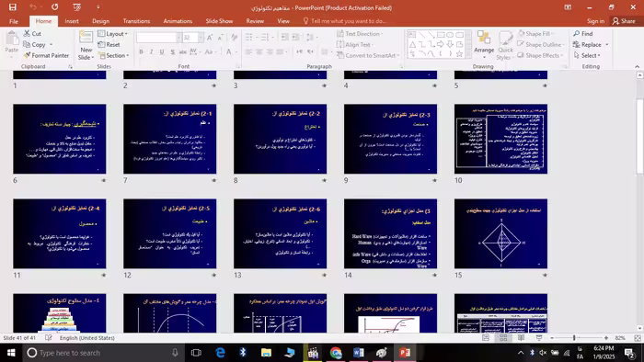Open File Explorer from the taskbar
The image size is (644, 362).
[x=266, y=353]
